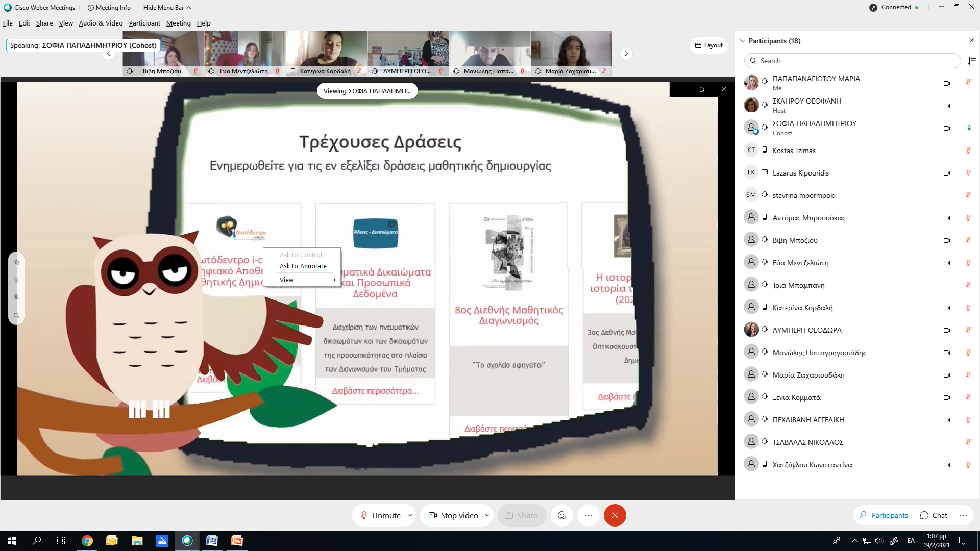Open the Chat panel
This screenshot has width=980, height=551.
pyautogui.click(x=934, y=515)
